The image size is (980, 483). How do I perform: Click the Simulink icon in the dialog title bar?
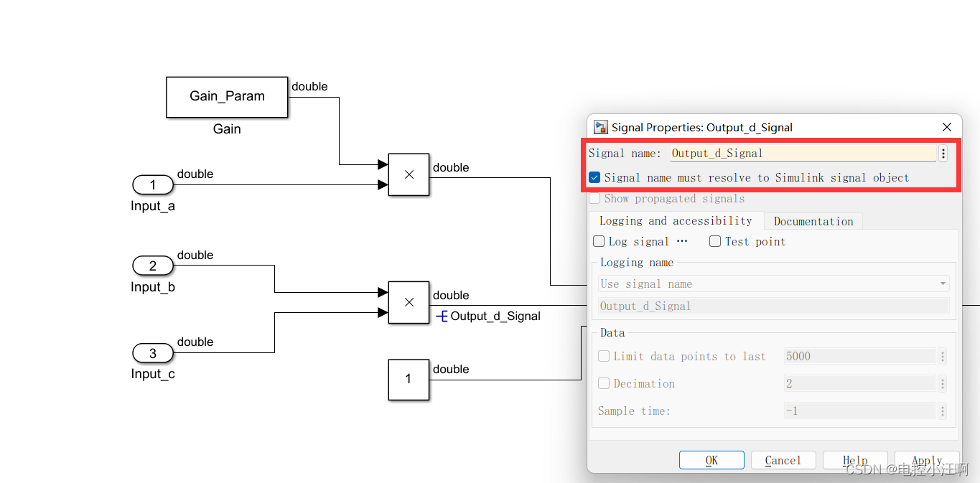[x=600, y=127]
